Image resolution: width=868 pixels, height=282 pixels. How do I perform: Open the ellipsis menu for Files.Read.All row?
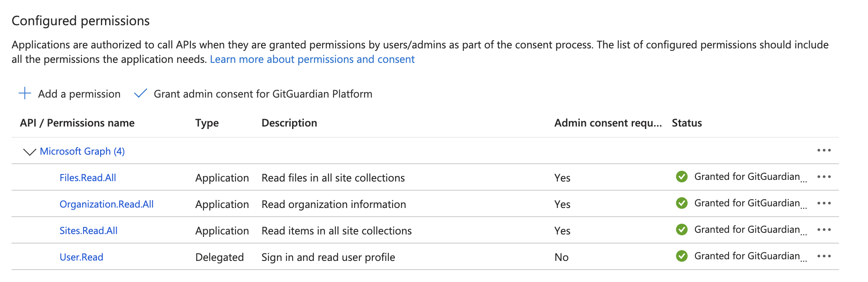pyautogui.click(x=824, y=177)
